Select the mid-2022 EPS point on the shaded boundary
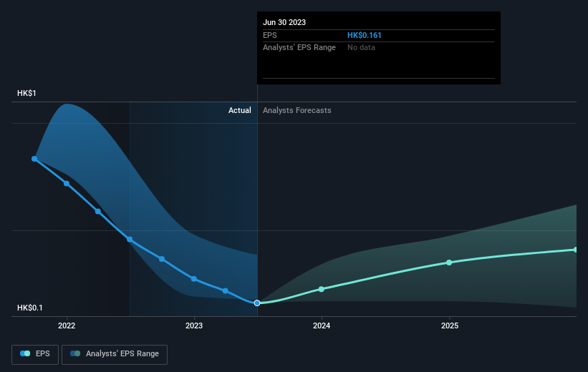 click(x=130, y=239)
